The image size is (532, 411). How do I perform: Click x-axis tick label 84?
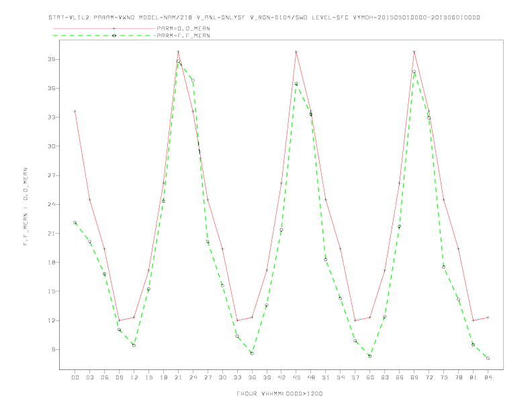488,377
